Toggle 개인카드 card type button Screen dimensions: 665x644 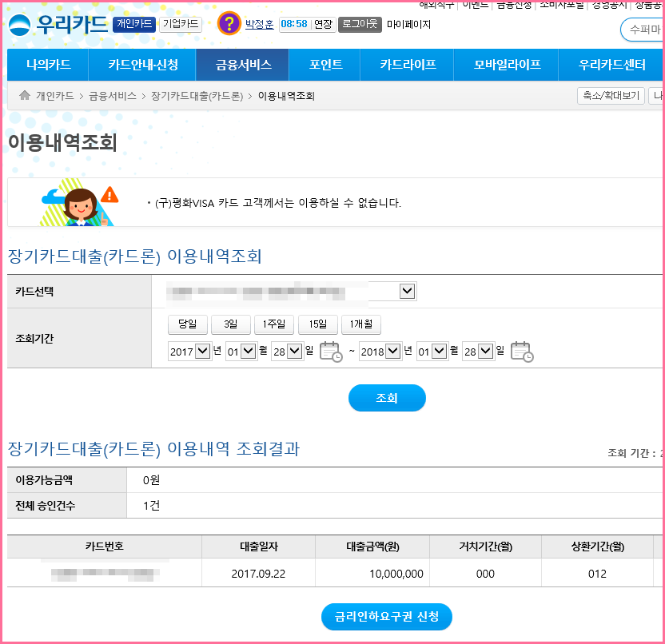tap(134, 24)
